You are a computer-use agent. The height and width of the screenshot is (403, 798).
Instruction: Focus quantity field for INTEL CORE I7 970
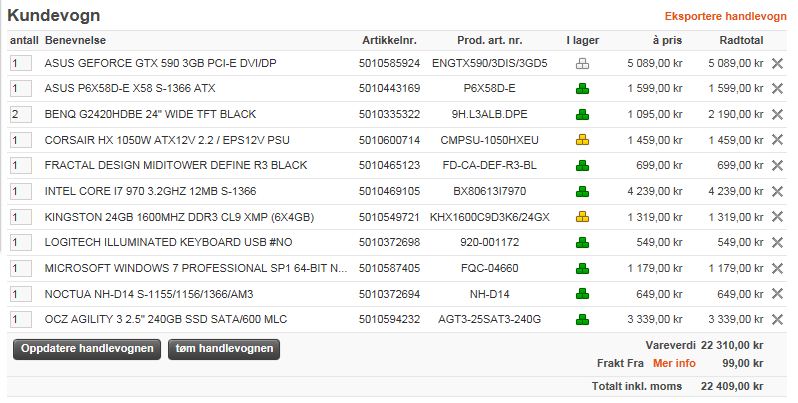(21, 191)
